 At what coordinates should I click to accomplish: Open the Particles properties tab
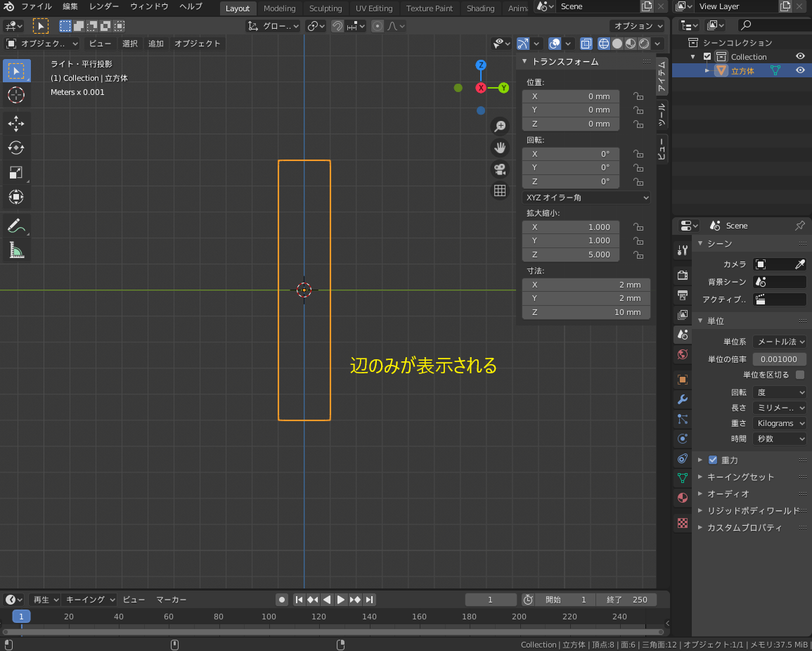point(683,419)
